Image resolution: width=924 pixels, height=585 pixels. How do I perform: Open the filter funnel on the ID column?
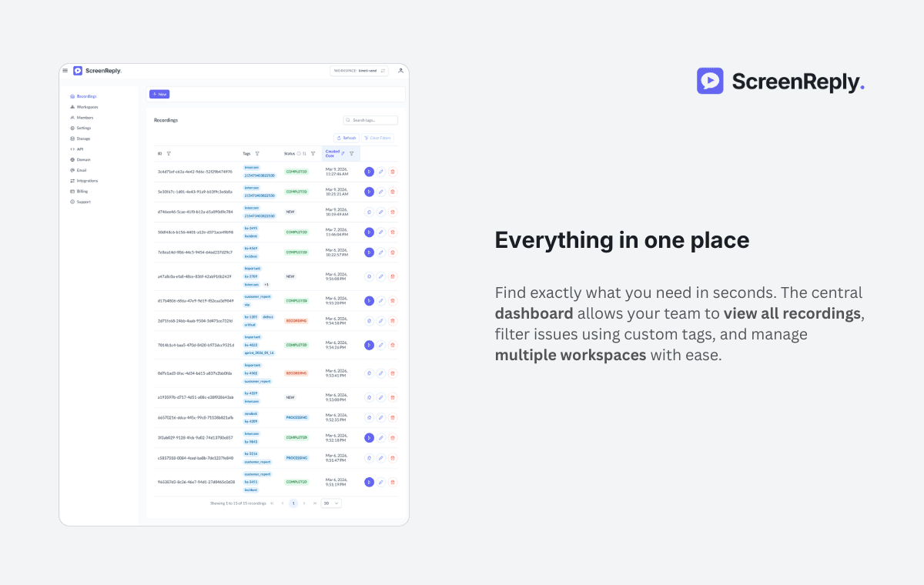point(169,153)
